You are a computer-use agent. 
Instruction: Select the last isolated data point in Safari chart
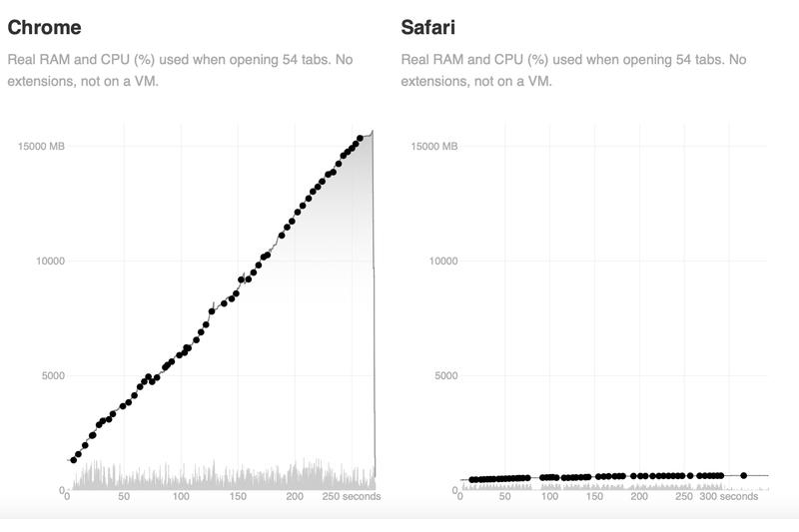[x=743, y=475]
